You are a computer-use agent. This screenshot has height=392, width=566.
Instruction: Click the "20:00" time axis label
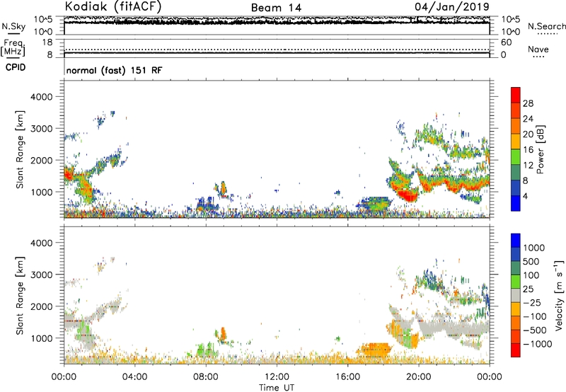pos(418,377)
